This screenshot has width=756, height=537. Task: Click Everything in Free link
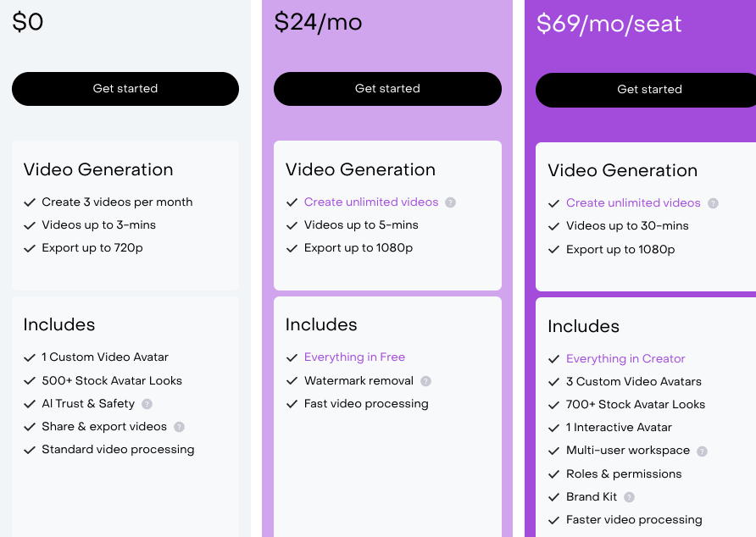(354, 357)
